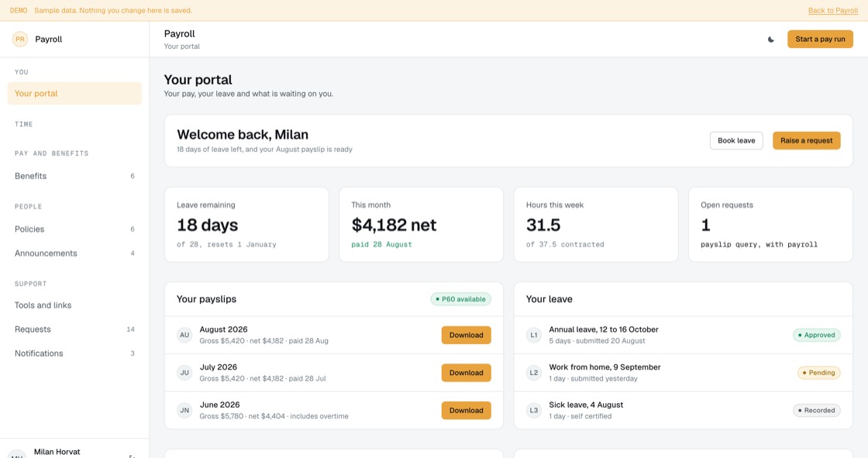The image size is (868, 458).
Task: Open Your portal in the sidebar
Action: [74, 94]
